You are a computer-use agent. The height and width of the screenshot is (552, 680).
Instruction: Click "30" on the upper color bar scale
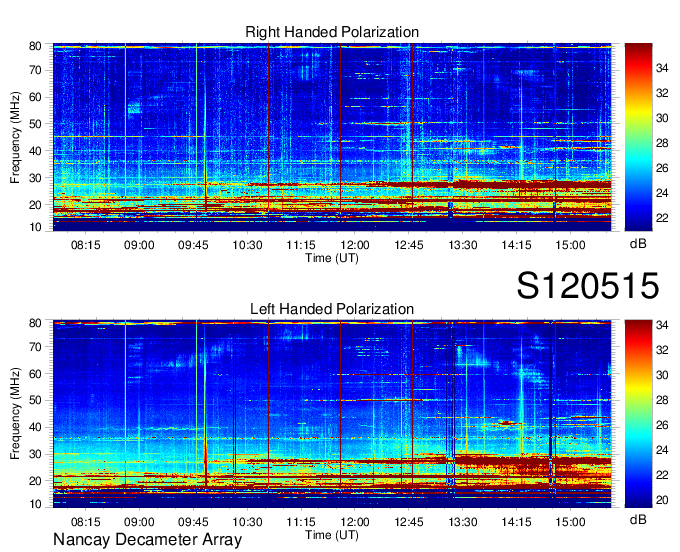(x=662, y=118)
